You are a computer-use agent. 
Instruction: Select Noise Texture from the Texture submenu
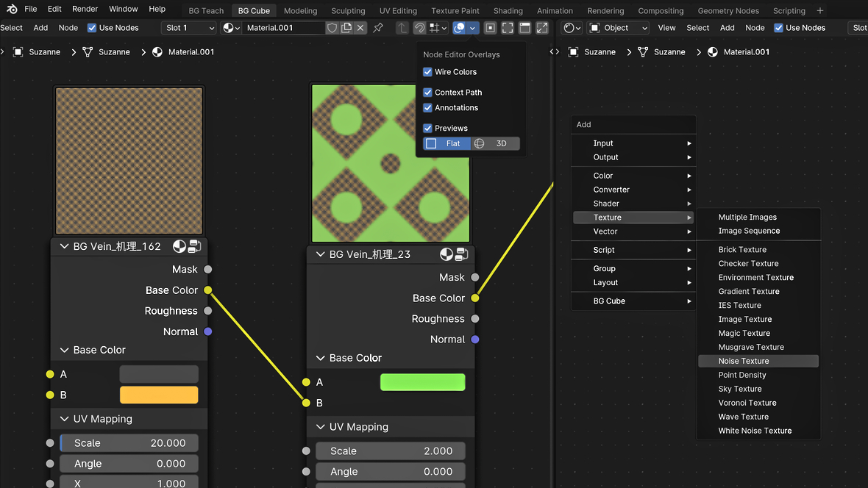744,361
